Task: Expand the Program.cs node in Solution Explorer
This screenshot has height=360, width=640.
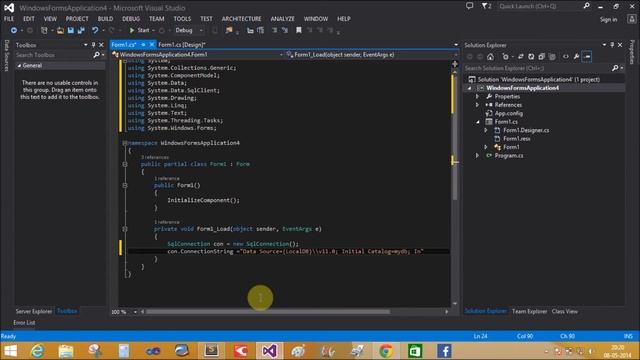Action: 477,156
